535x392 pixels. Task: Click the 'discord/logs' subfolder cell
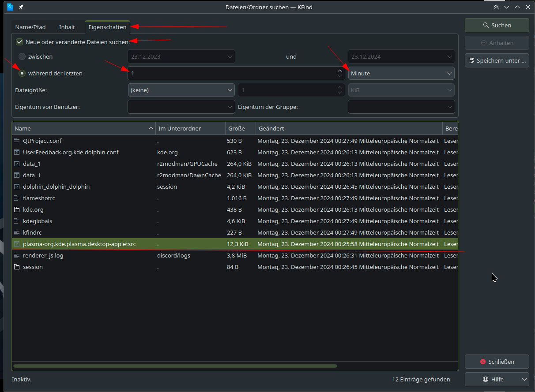tap(173, 255)
